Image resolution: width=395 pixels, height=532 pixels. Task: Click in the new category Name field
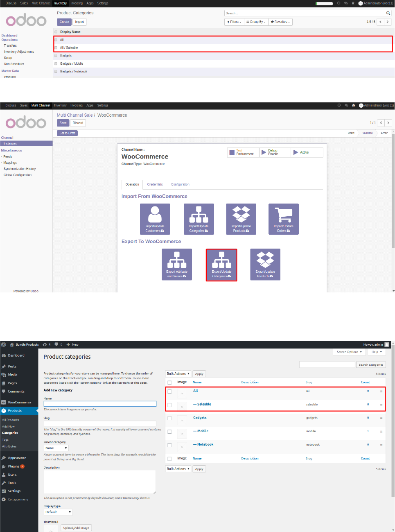100,404
